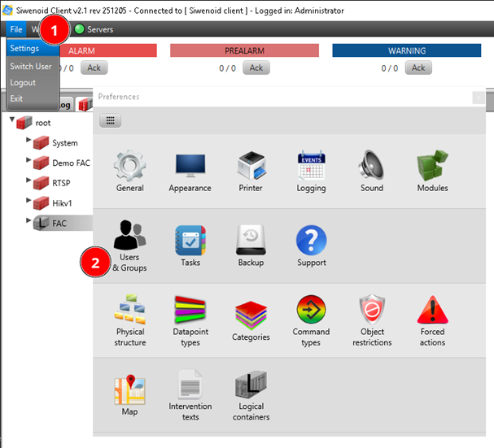
Task: Select Settings in the File menu
Action: click(x=24, y=48)
